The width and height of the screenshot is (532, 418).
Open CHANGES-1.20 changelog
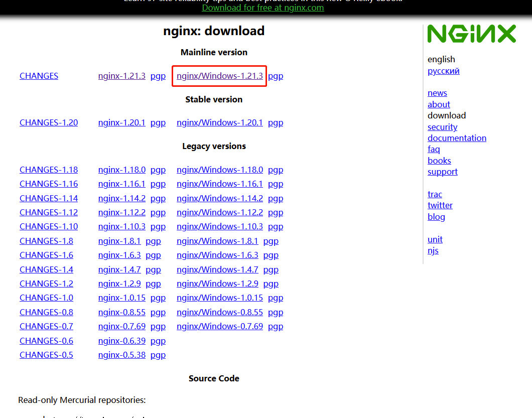(x=48, y=122)
